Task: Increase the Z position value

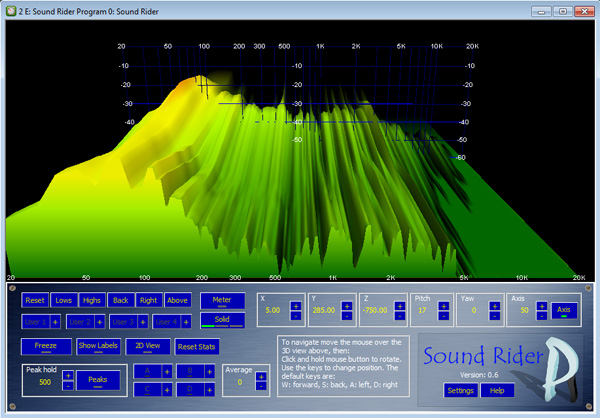Action: pyautogui.click(x=399, y=306)
